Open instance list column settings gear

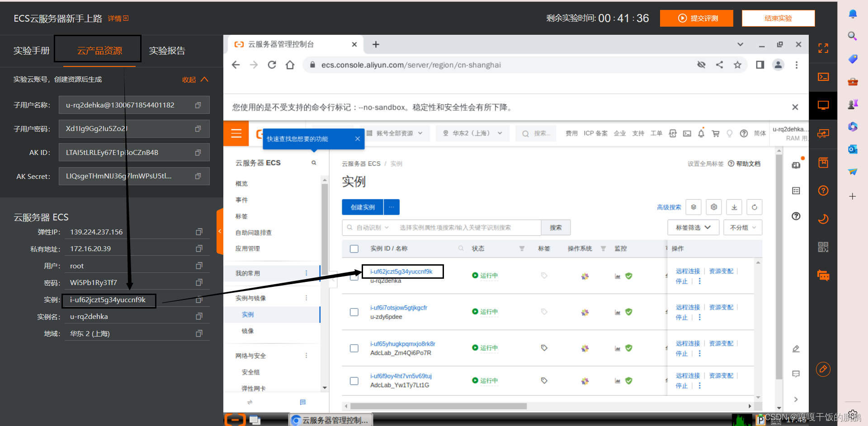click(714, 207)
